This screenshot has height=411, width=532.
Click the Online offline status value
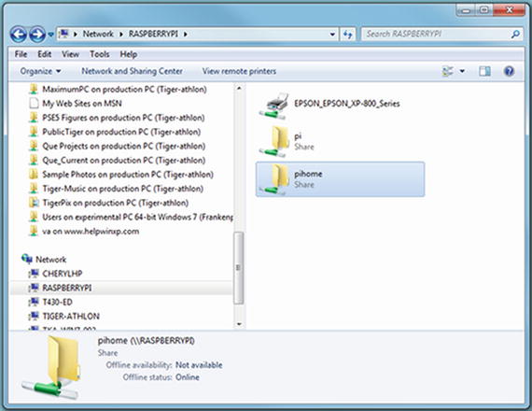(x=188, y=377)
